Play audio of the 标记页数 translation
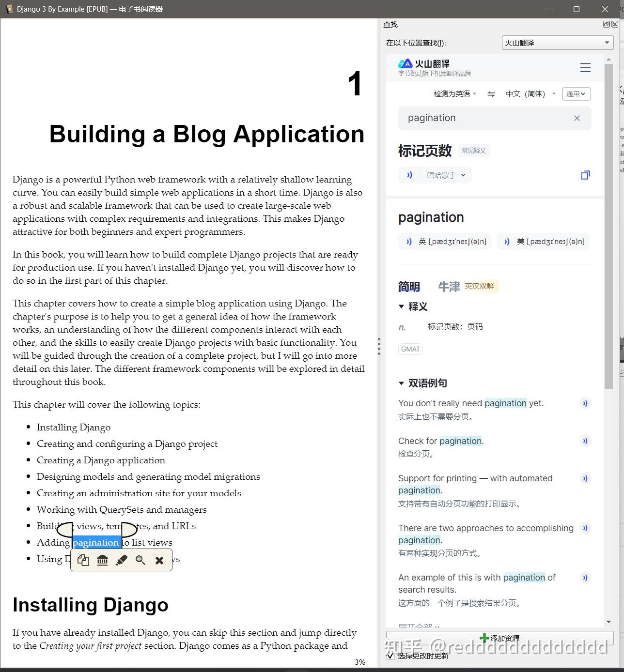Image resolution: width=624 pixels, height=672 pixels. pos(409,175)
